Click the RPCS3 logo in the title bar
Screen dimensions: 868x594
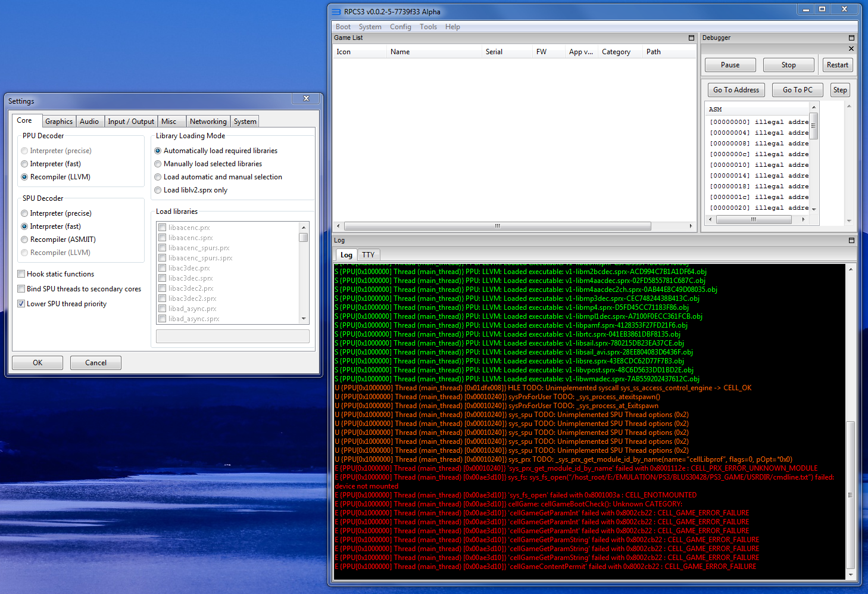click(336, 11)
